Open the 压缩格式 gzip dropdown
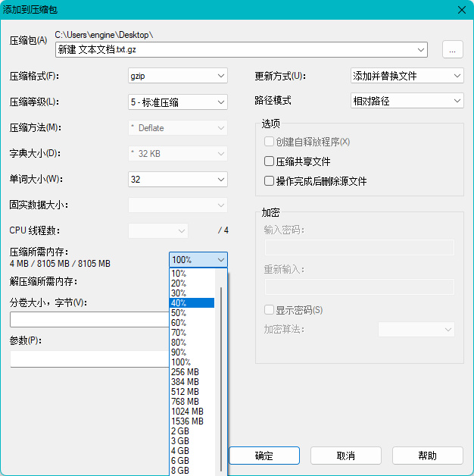The height and width of the screenshot is (476, 474). click(178, 76)
